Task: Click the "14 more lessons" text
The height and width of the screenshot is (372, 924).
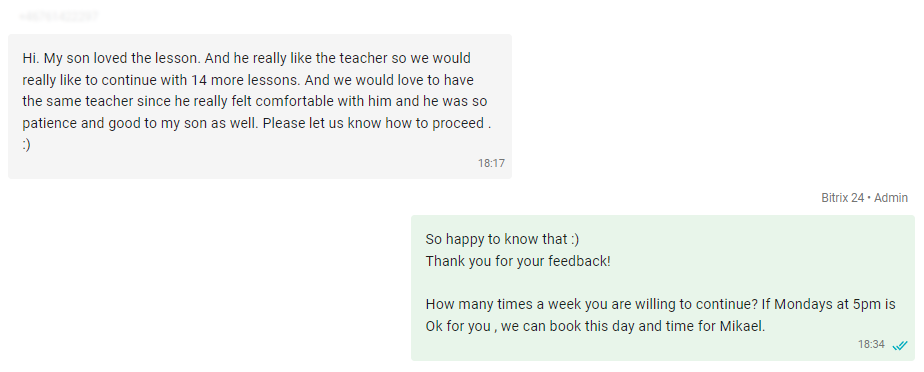Action: (x=246, y=80)
